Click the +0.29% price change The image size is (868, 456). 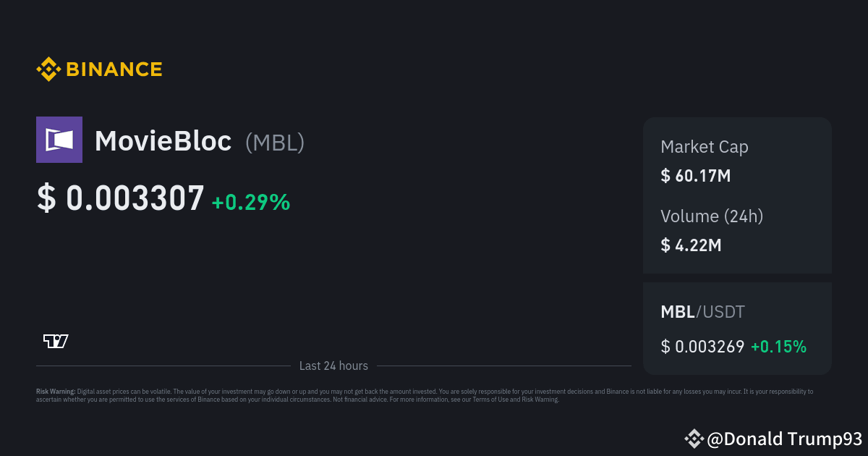(250, 202)
